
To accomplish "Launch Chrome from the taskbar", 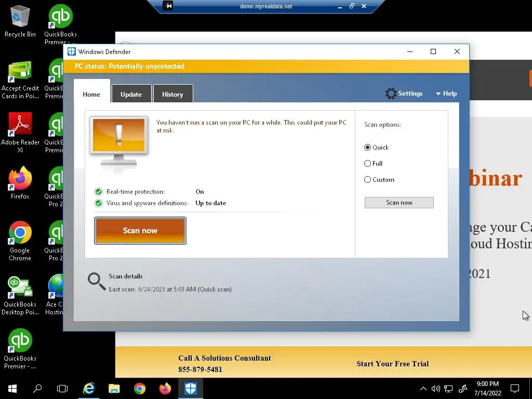I will [139, 388].
